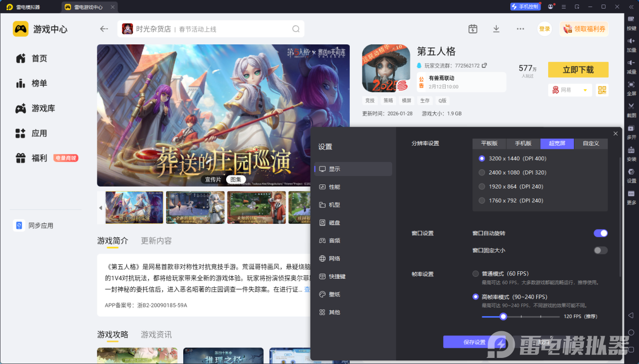Select the 手机版 resolution tab
The height and width of the screenshot is (364, 639).
(x=523, y=143)
